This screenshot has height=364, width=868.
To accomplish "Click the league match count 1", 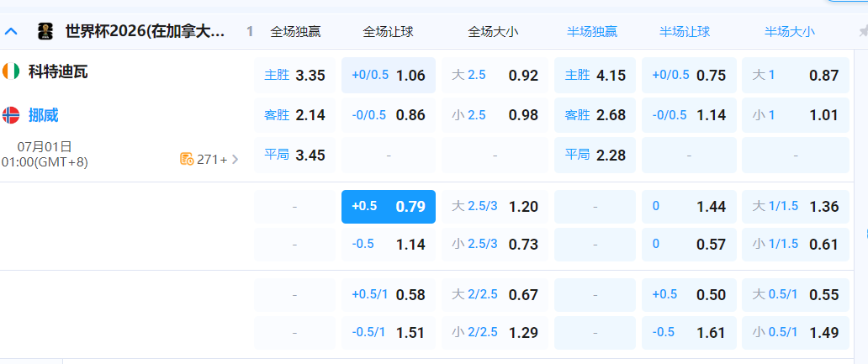I will click(x=250, y=32).
